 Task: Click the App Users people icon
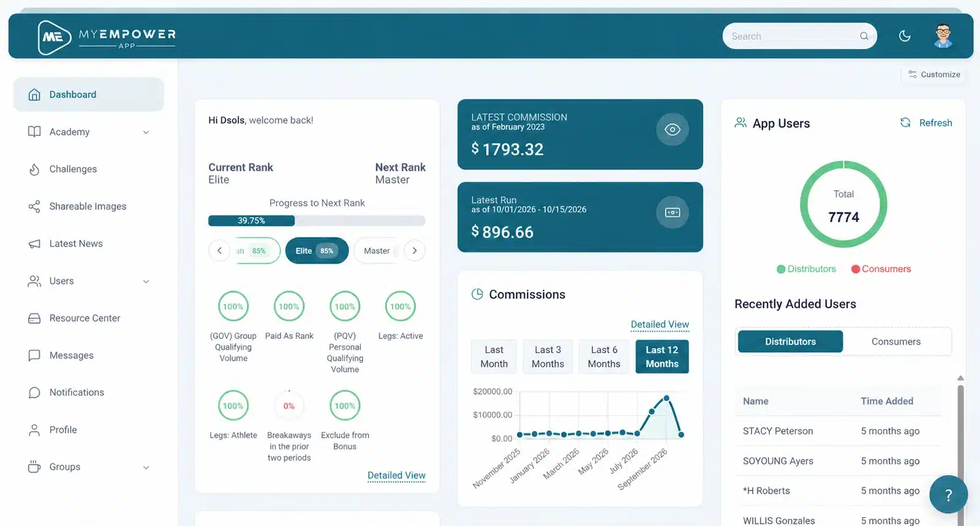(741, 123)
